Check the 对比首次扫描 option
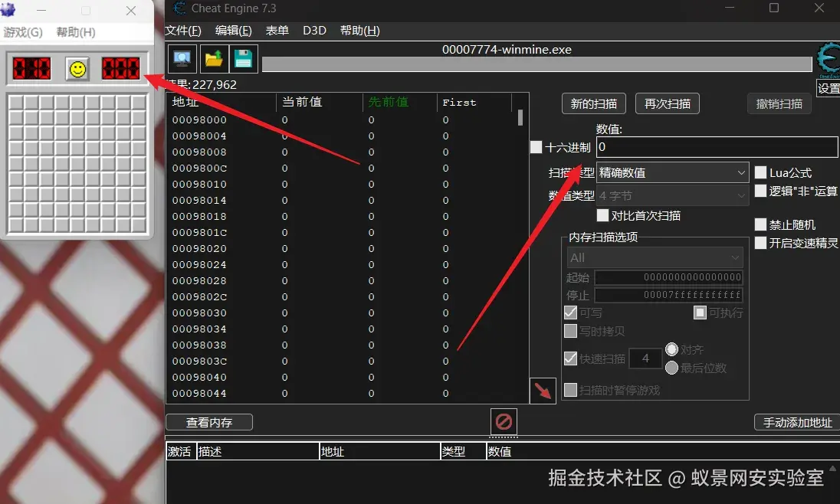 tap(602, 215)
